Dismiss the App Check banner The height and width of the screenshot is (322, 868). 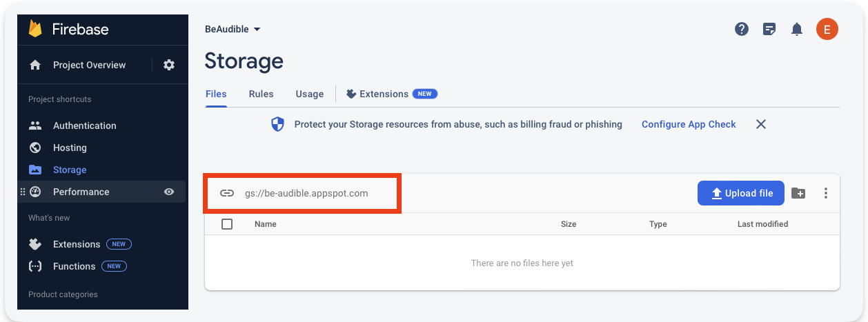click(761, 124)
